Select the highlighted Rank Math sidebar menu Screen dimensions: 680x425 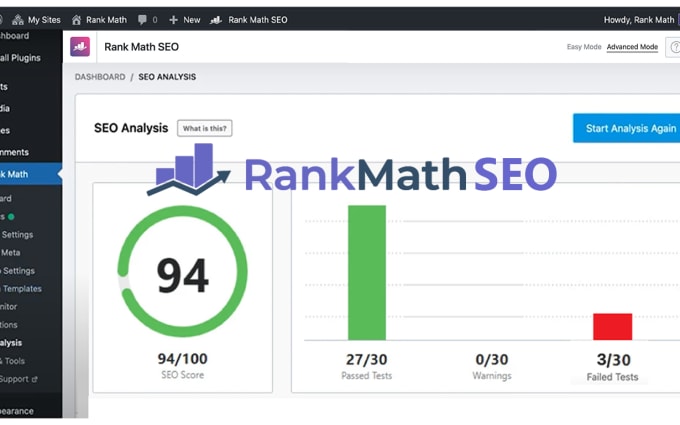pyautogui.click(x=30, y=174)
